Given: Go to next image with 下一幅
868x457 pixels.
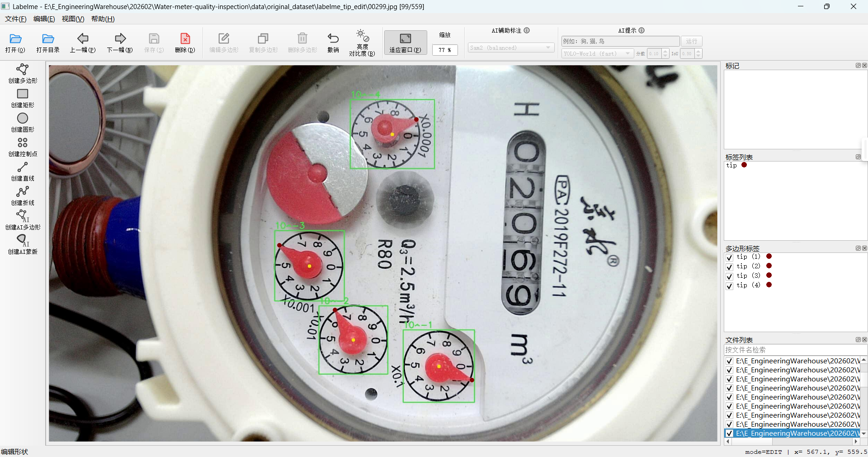Looking at the screenshot, I should [120, 39].
